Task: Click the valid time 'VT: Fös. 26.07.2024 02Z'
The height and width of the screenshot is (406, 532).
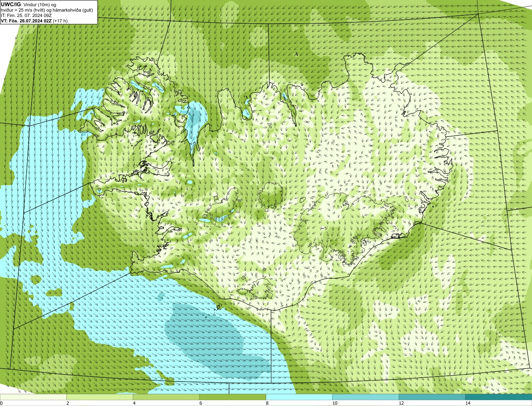Action: tap(27, 20)
